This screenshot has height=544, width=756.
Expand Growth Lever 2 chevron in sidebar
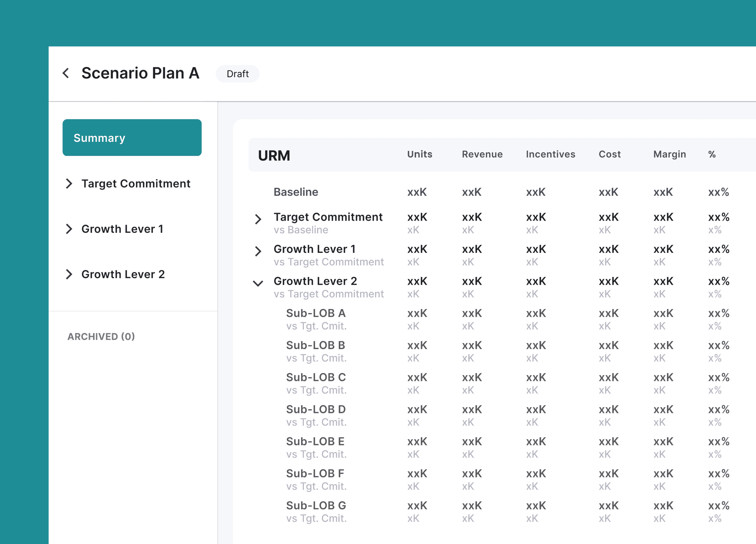click(x=69, y=274)
